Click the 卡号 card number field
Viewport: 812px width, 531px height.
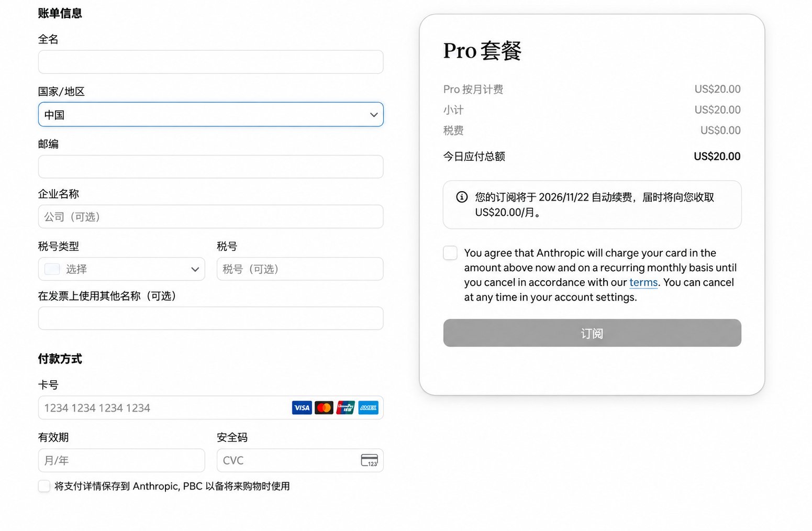[x=210, y=408]
